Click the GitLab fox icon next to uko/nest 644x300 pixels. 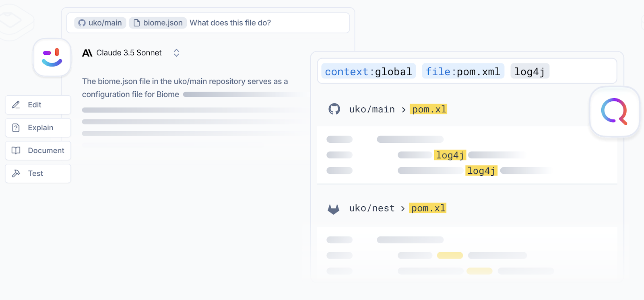(x=334, y=209)
